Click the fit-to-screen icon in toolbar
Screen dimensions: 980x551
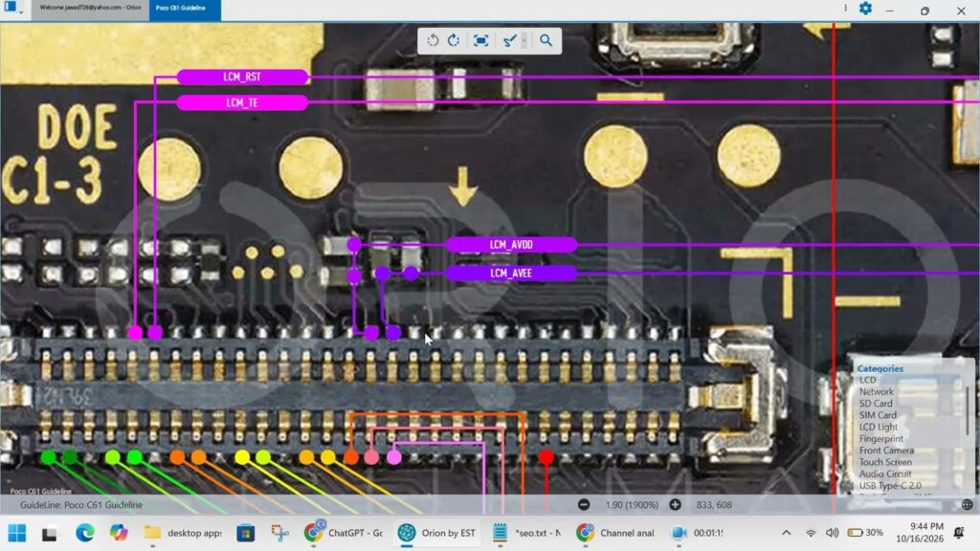coord(480,40)
